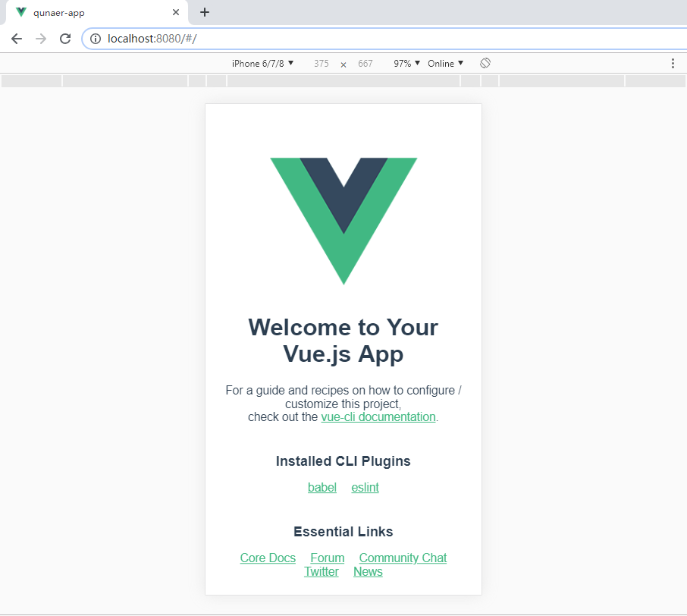View site info icon in address bar

tap(95, 39)
